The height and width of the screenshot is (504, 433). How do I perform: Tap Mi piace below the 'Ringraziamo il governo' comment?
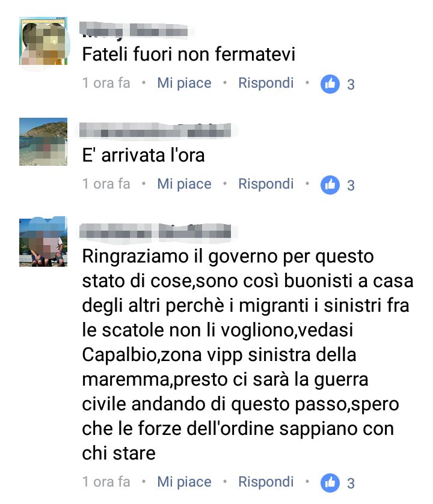point(184,482)
